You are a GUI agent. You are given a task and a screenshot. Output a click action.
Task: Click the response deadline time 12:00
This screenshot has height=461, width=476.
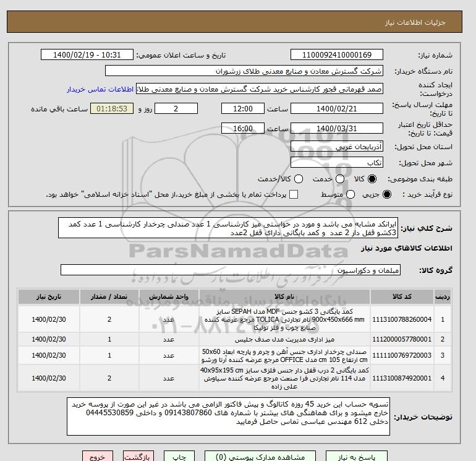coord(243,108)
